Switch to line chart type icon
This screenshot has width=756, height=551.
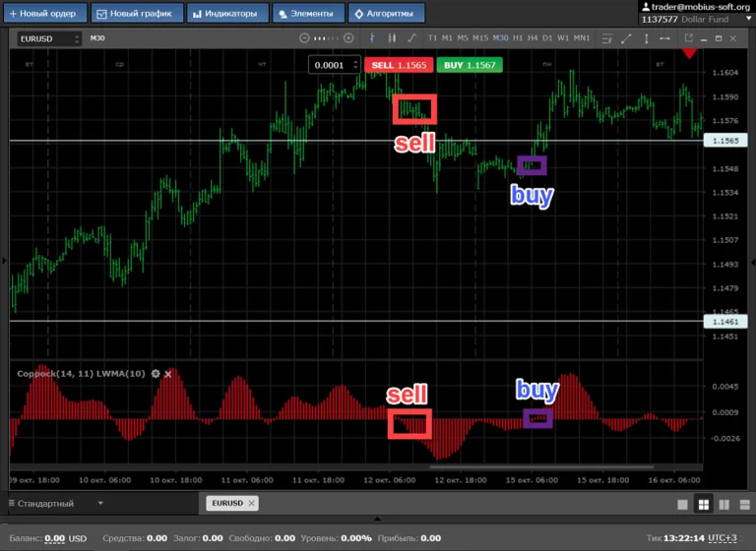click(x=411, y=38)
